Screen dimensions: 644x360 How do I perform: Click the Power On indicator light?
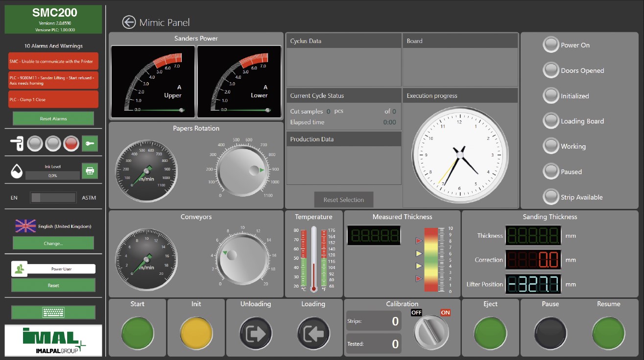(551, 45)
